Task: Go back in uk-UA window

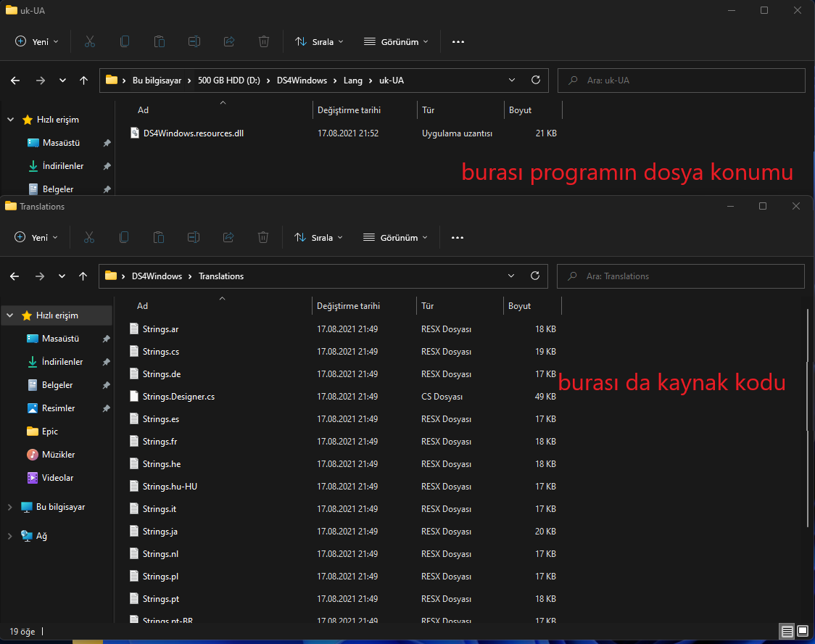Action: tap(15, 80)
